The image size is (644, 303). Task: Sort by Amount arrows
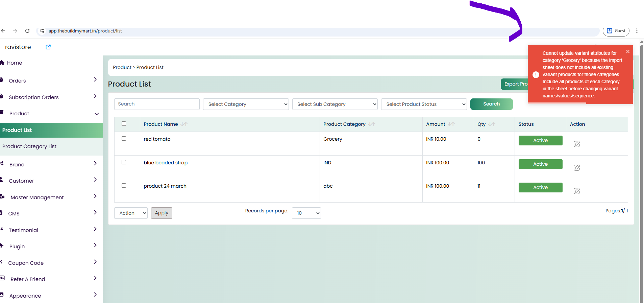pos(451,124)
